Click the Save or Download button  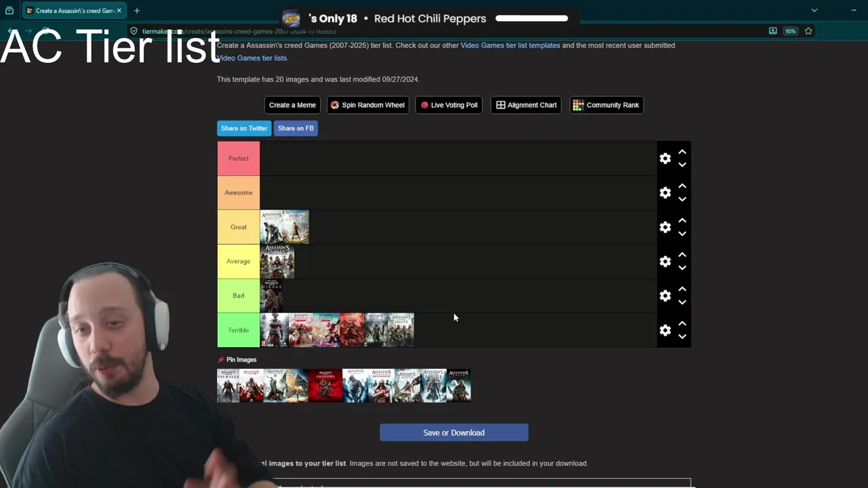(454, 432)
